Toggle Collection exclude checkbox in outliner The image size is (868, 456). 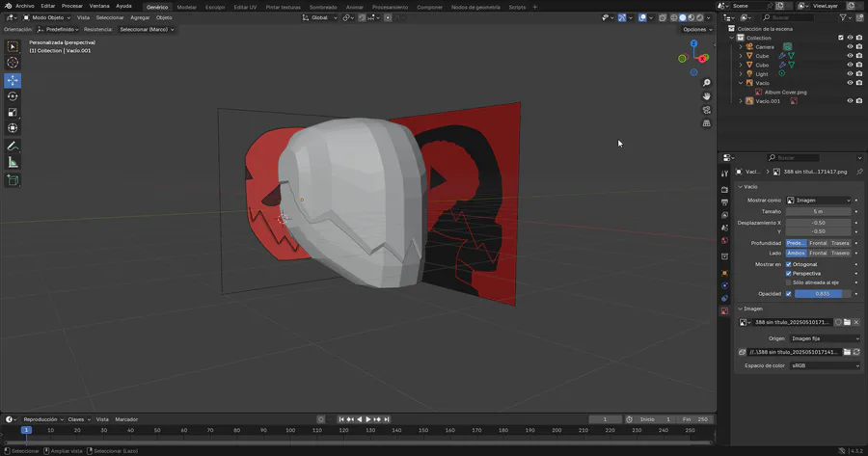pos(841,38)
